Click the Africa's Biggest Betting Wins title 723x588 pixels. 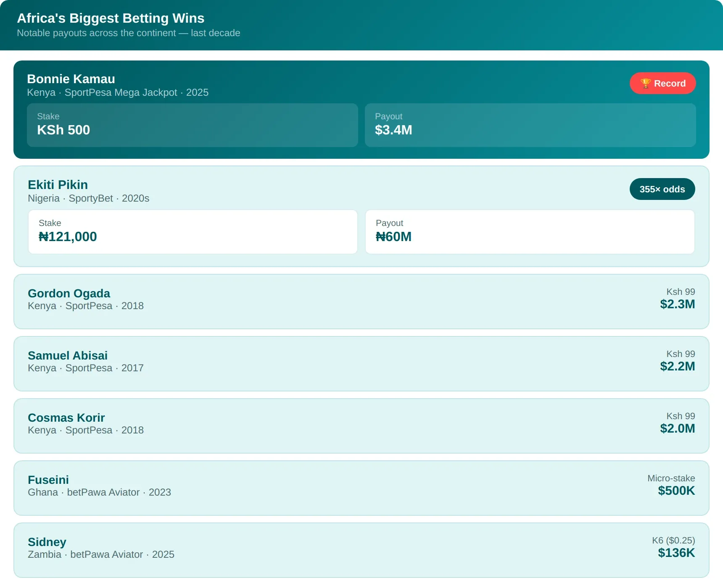[111, 18]
